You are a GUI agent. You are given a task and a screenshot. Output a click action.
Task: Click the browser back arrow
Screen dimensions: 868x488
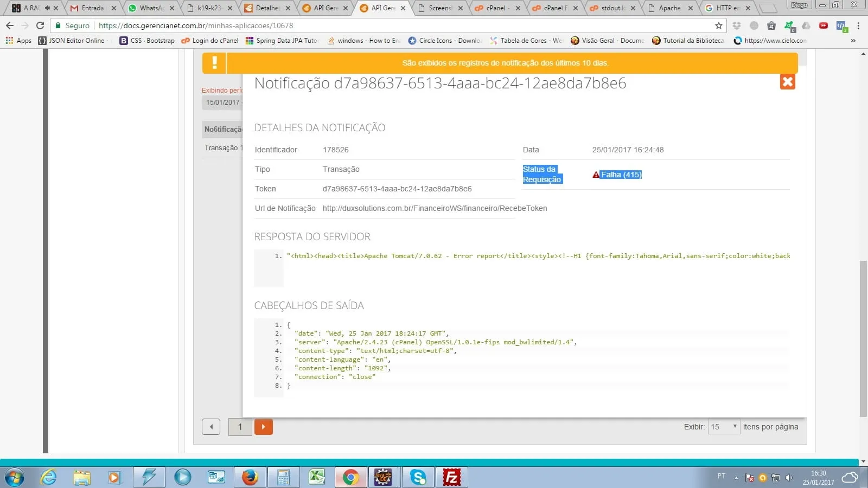[x=10, y=25]
